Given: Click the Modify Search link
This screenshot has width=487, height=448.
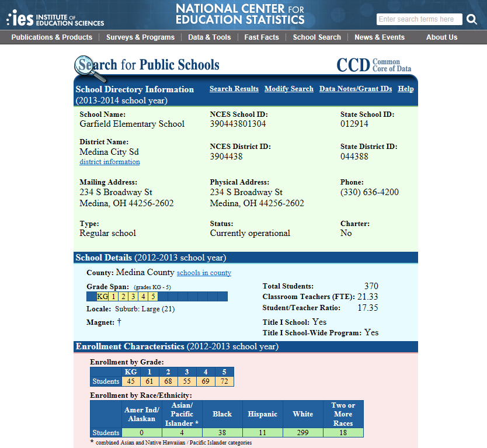Looking at the screenshot, I should (289, 89).
